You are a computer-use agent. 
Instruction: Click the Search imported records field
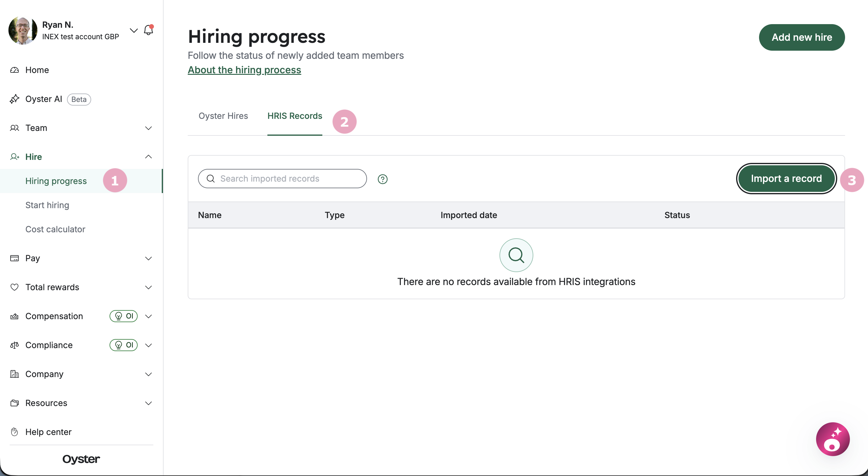click(282, 179)
